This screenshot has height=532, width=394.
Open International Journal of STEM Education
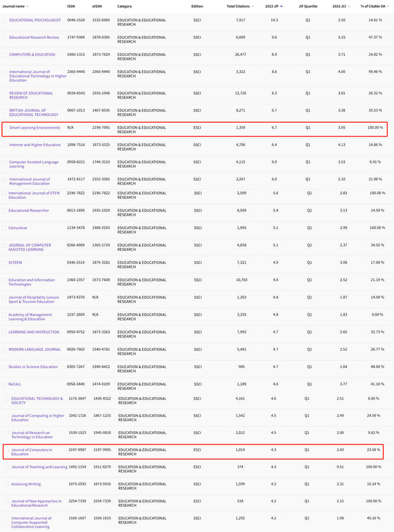tap(33, 195)
